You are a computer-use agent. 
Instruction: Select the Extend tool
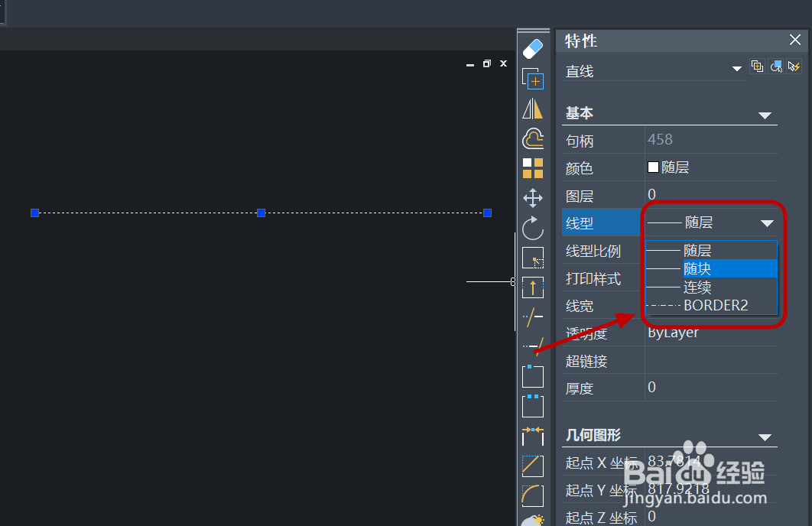tap(533, 346)
